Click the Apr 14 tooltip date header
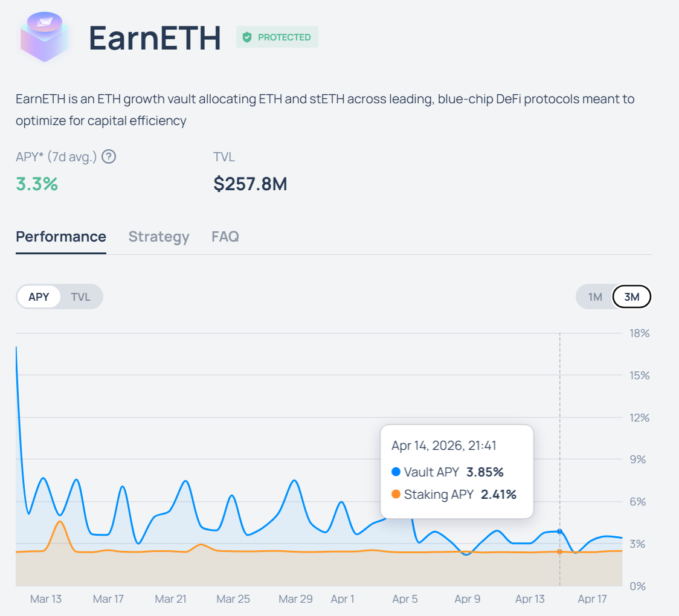This screenshot has height=616, width=679. (x=444, y=446)
